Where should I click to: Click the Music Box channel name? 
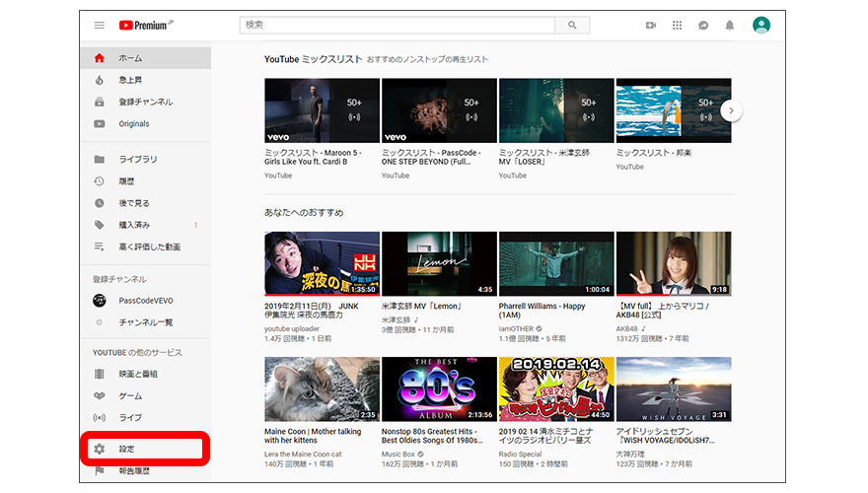[x=398, y=455]
